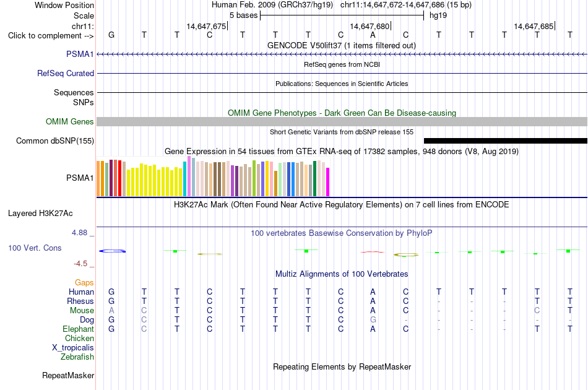Click the Elephant species label
Image resolution: width=588 pixels, height=390 pixels.
pos(78,329)
